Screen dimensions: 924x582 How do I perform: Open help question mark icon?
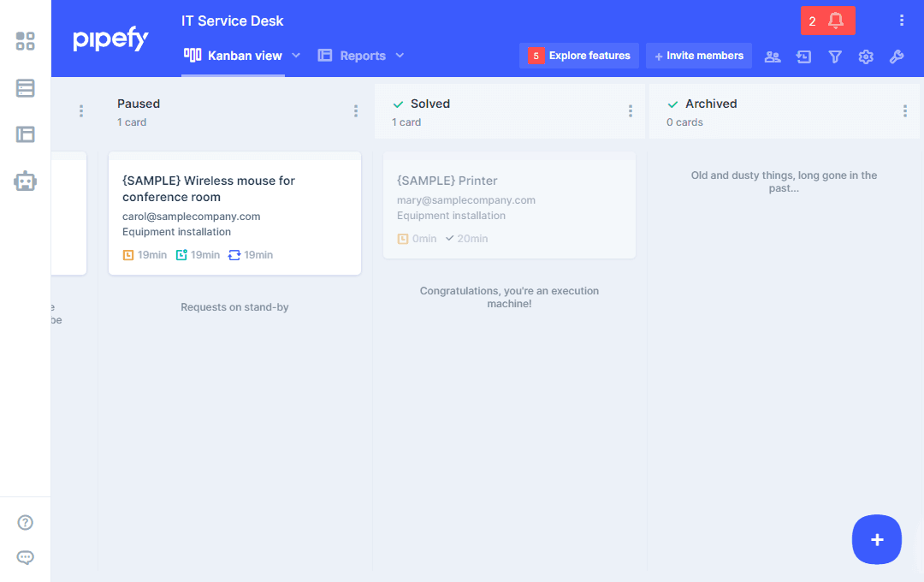click(26, 523)
